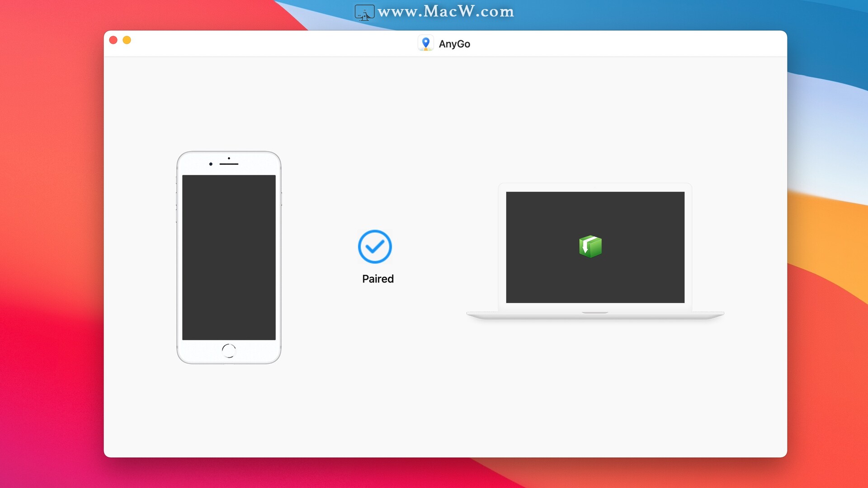Click the AnyGo title in window header
868x488 pixels.
coord(454,43)
